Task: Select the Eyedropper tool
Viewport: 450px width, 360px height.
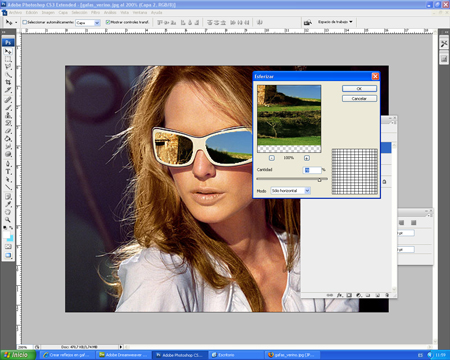Action: click(x=8, y=204)
